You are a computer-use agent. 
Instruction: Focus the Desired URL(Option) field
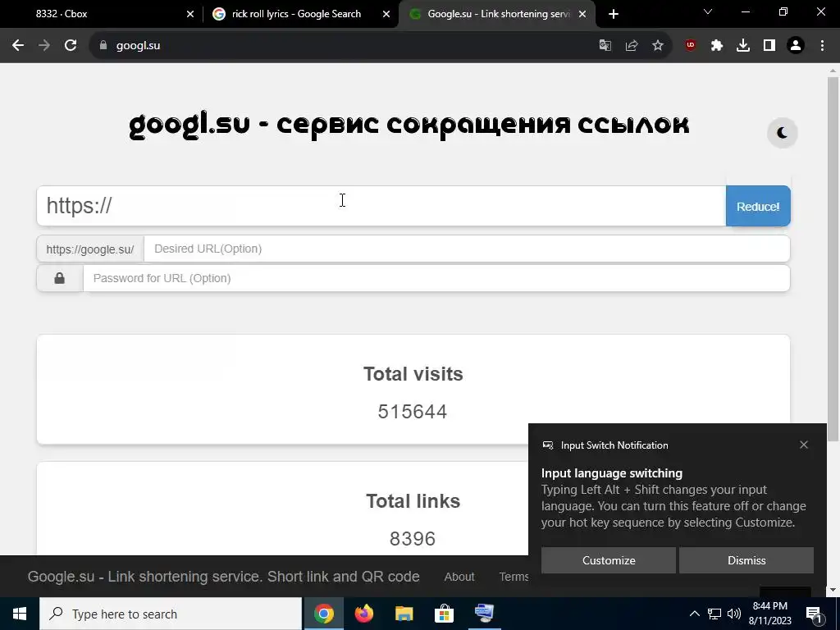tap(467, 249)
